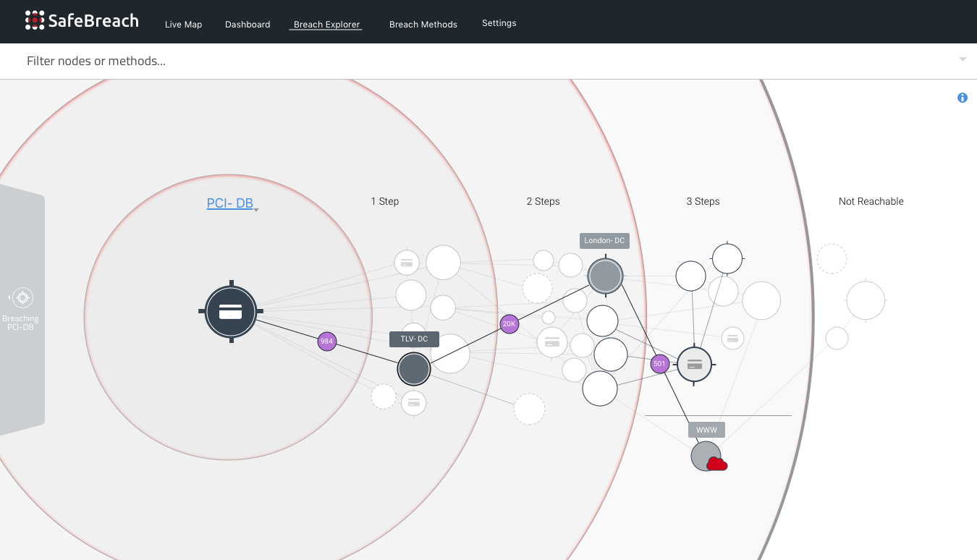
Task: Select the central PCI-DB card node
Action: click(x=231, y=312)
